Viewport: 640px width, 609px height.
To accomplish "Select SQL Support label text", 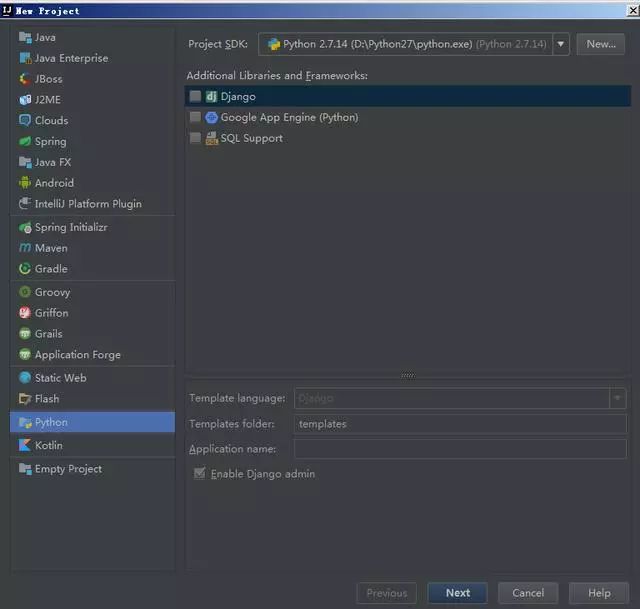I will [251, 138].
